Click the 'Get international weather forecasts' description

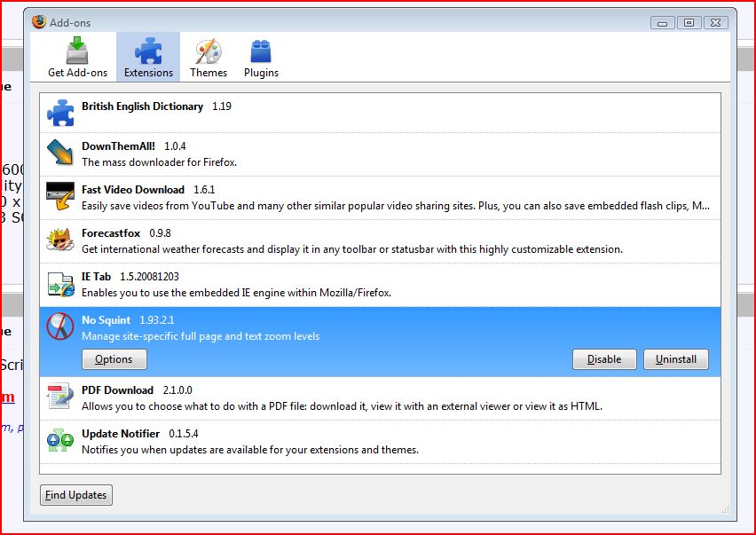[x=352, y=249]
